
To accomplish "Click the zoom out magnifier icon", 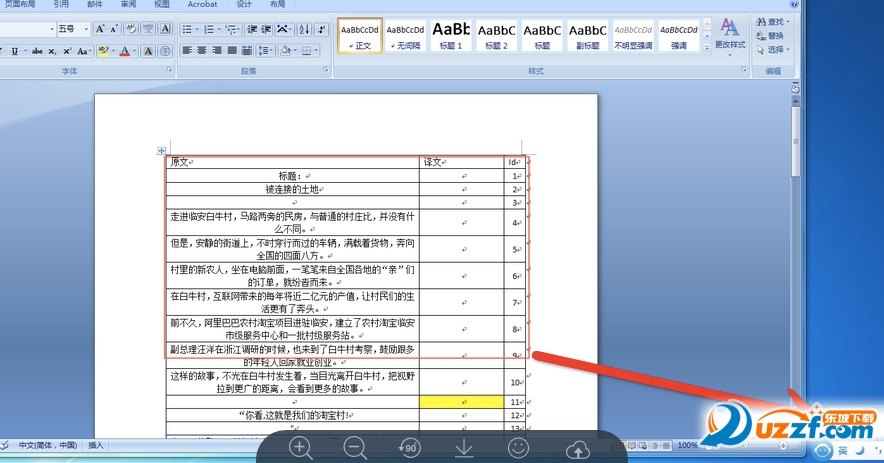I will 355,448.
